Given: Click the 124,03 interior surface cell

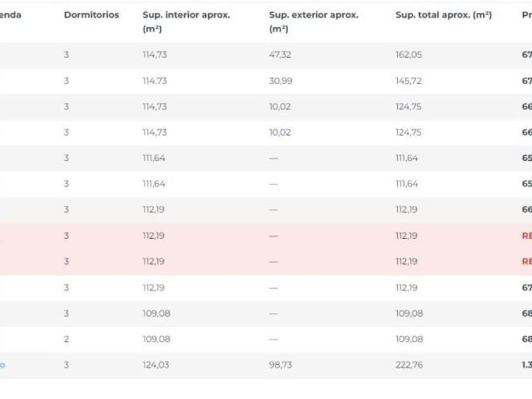Looking at the screenshot, I should (156, 365).
